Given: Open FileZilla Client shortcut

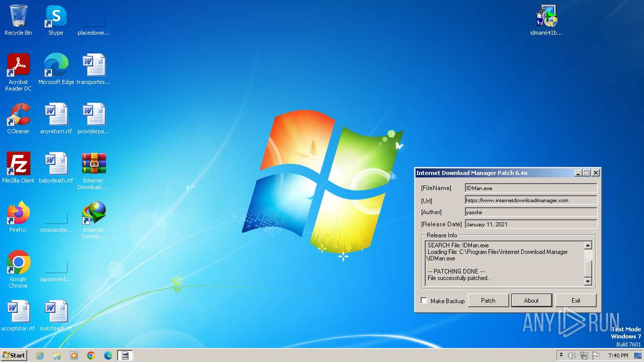Looking at the screenshot, I should pos(18,167).
